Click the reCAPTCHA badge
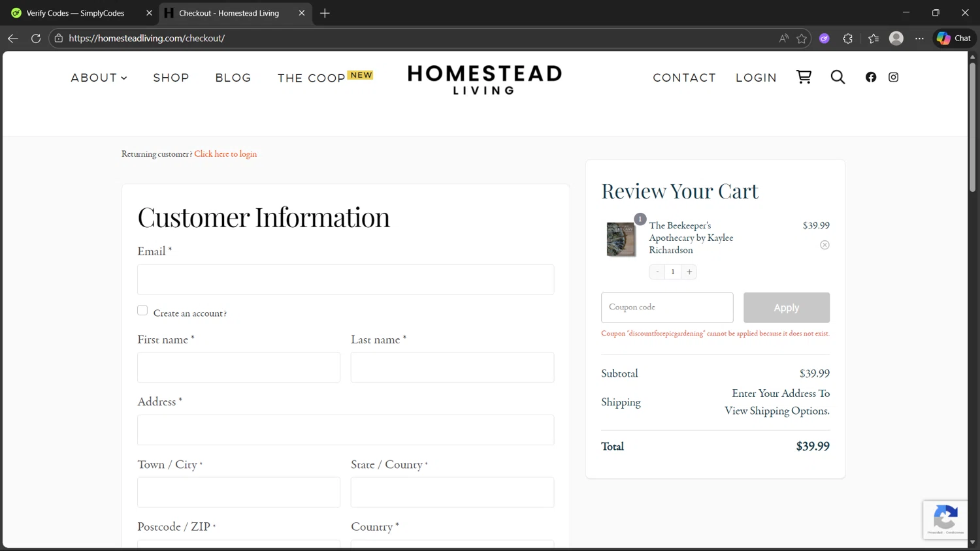 tap(945, 520)
